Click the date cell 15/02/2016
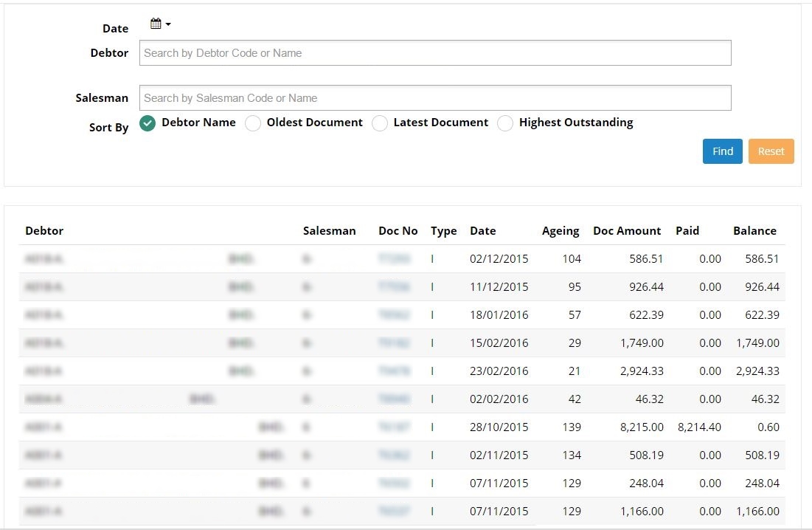Screen dimensions: 812x530 coord(499,343)
